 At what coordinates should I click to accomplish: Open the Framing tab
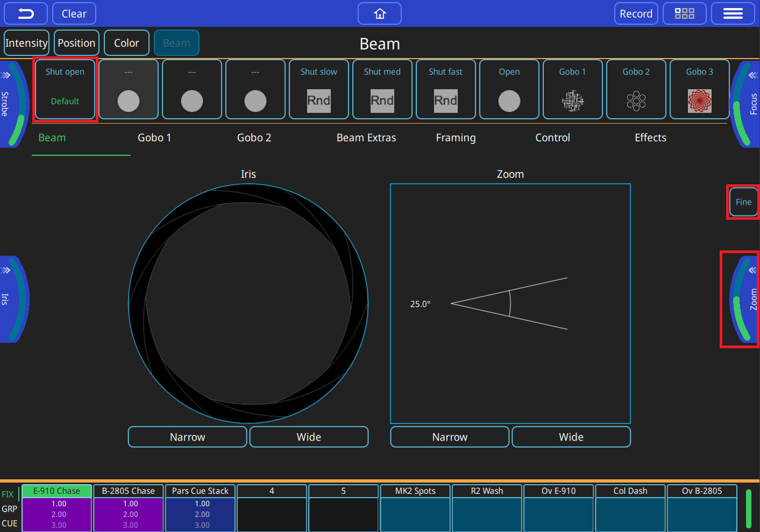(456, 138)
